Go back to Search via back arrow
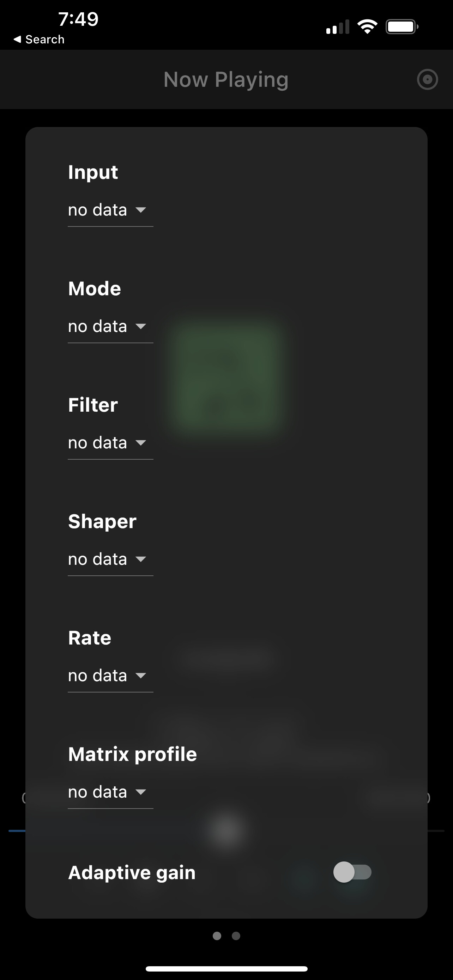 tap(17, 39)
